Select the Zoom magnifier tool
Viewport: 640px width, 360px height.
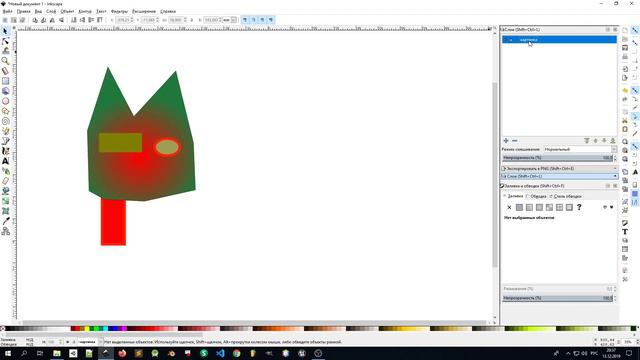click(x=5, y=61)
